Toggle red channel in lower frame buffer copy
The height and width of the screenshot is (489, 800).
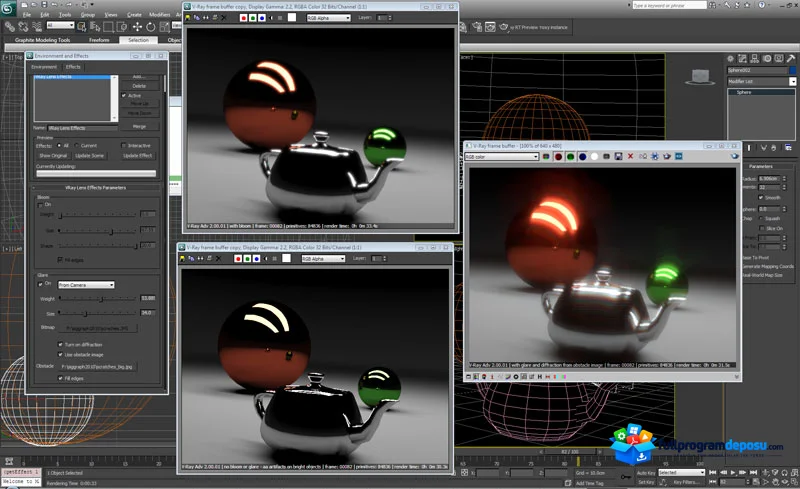coord(238,259)
